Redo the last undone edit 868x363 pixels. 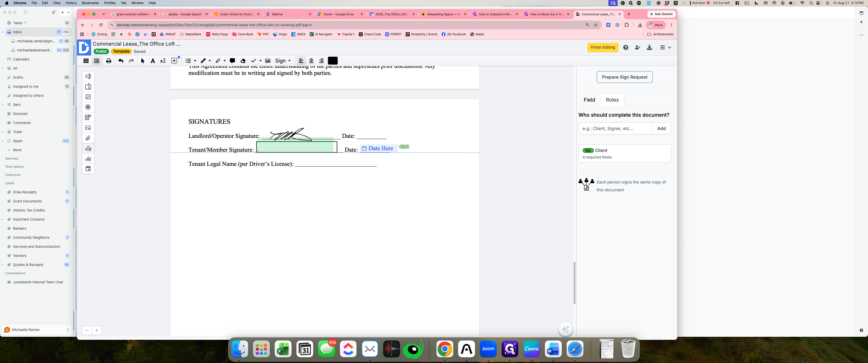point(131,60)
